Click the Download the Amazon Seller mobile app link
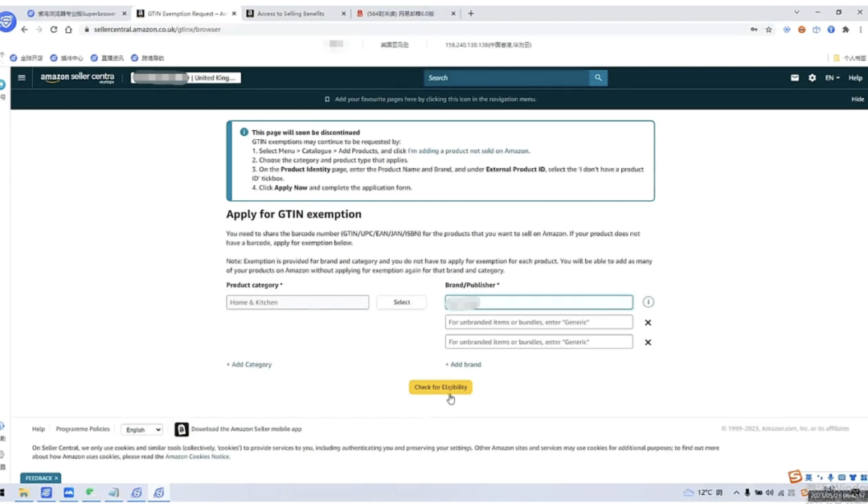 tap(246, 428)
